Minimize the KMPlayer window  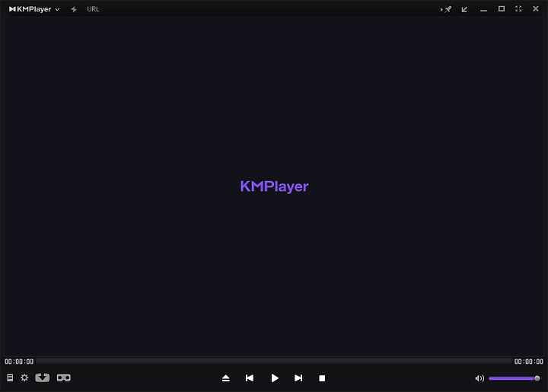[483, 11]
